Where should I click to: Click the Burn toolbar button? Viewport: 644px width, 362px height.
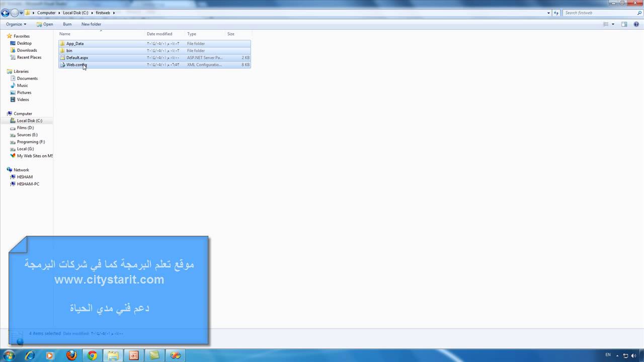(x=67, y=24)
